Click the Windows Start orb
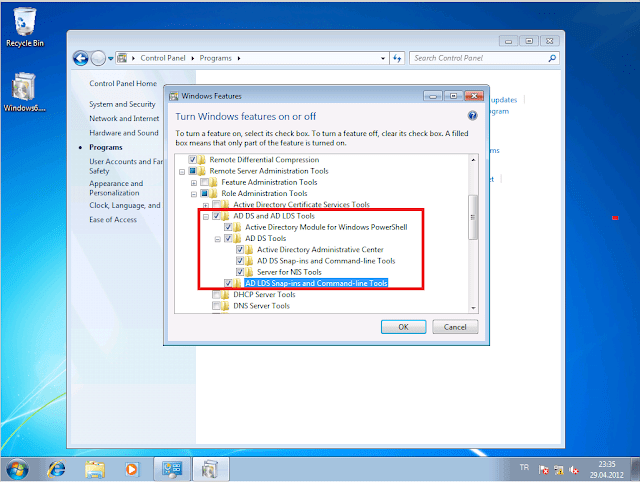Image resolution: width=640 pixels, height=482 pixels. pyautogui.click(x=17, y=467)
